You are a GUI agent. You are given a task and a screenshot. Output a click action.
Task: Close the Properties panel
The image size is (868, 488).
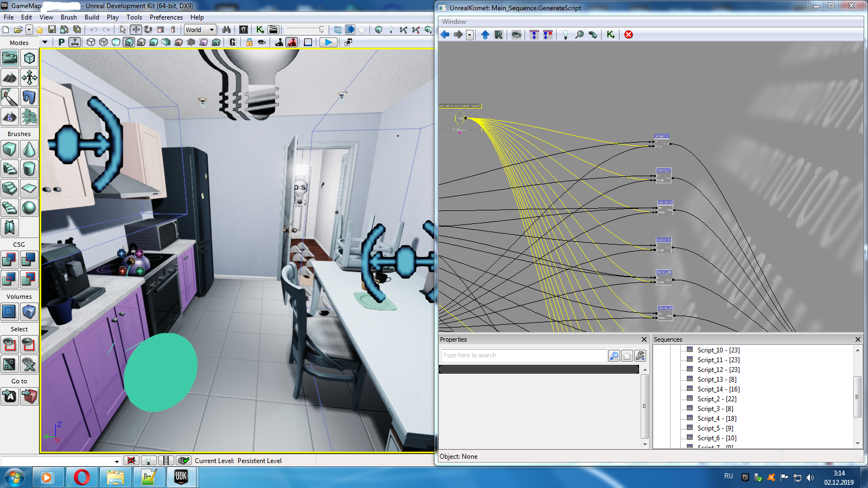[644, 339]
